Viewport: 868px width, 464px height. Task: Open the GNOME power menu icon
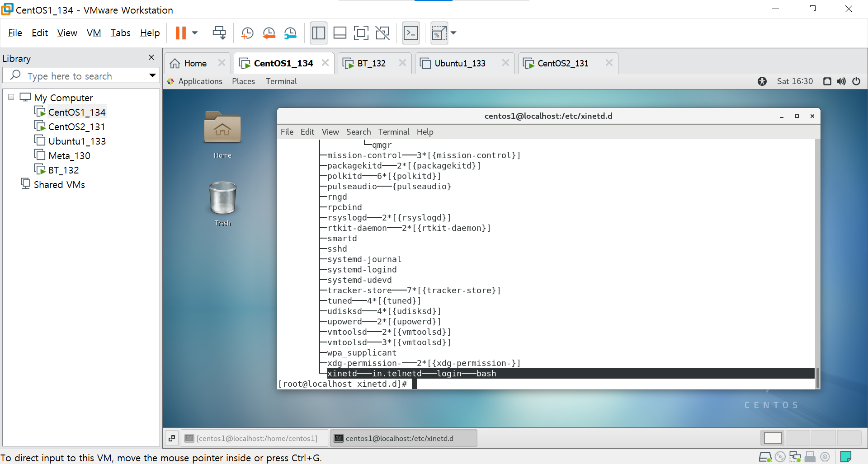tap(856, 81)
